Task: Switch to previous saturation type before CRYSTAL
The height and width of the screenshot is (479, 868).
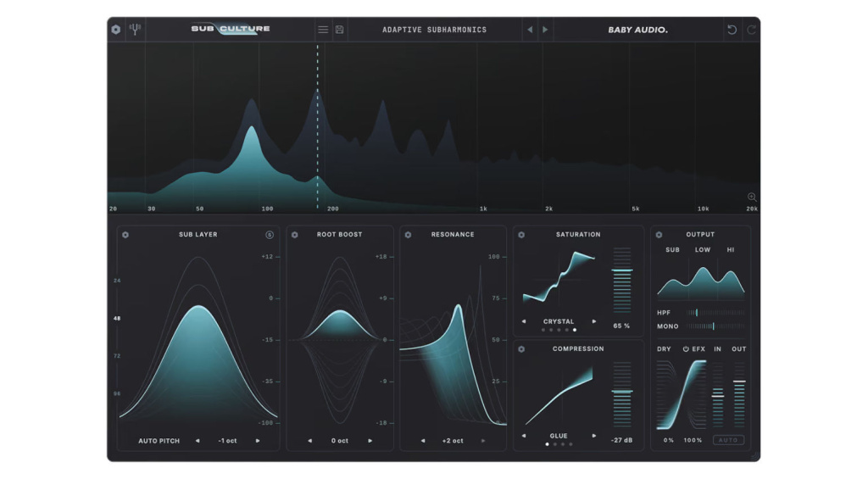Action: (x=524, y=321)
